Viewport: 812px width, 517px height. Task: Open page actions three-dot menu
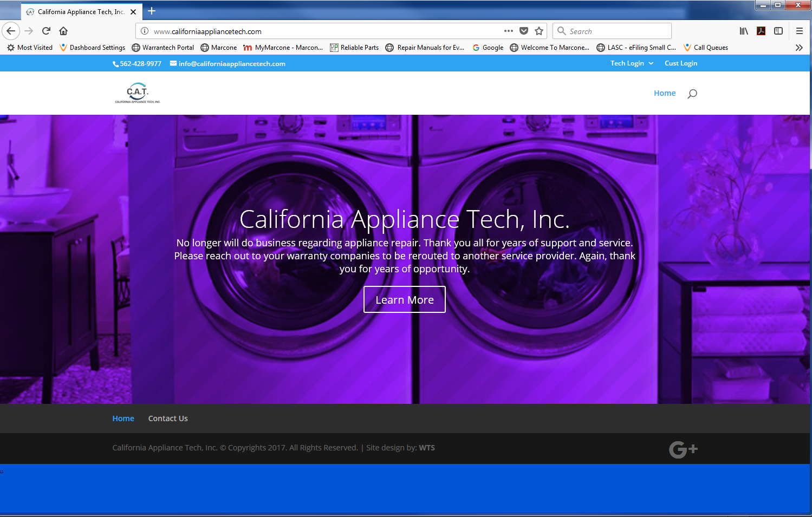[x=508, y=31]
